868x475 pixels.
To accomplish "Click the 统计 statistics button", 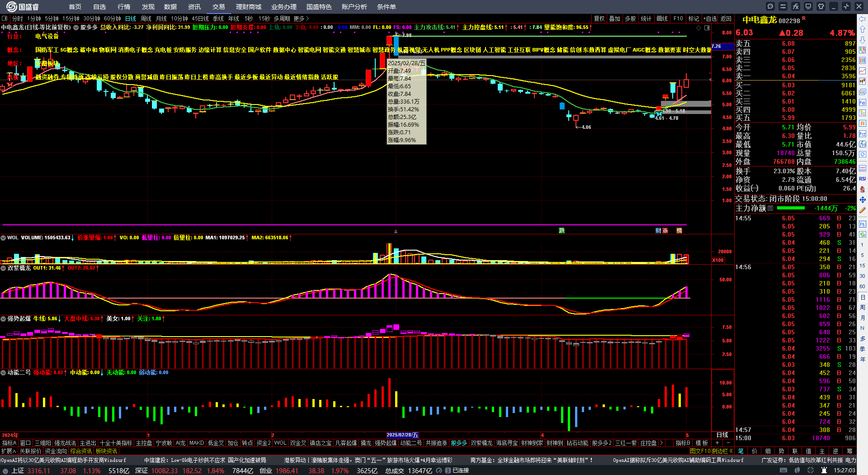I will [x=646, y=19].
